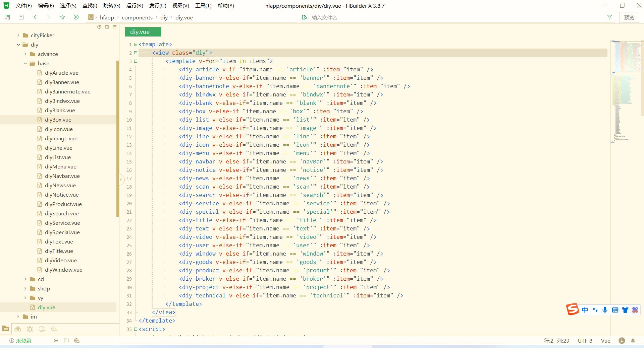Viewport: 644px width, 348px height.
Task: Open the 文件(F) menu
Action: (23, 6)
